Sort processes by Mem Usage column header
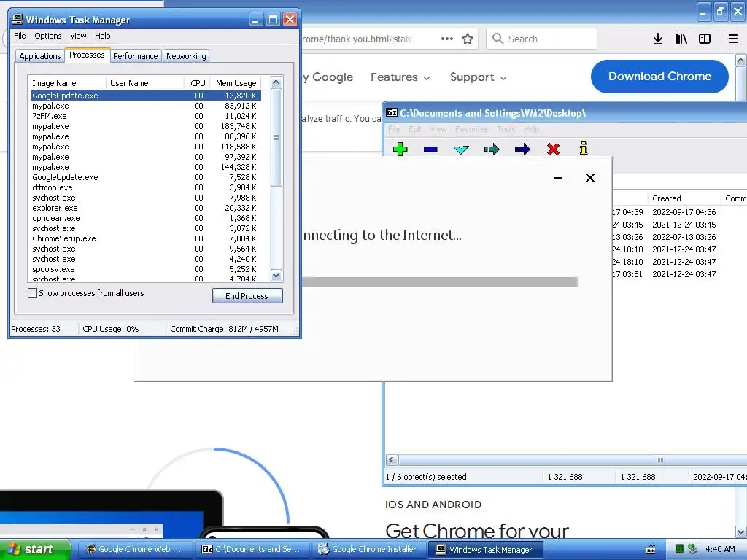The height and width of the screenshot is (560, 747). pos(236,83)
